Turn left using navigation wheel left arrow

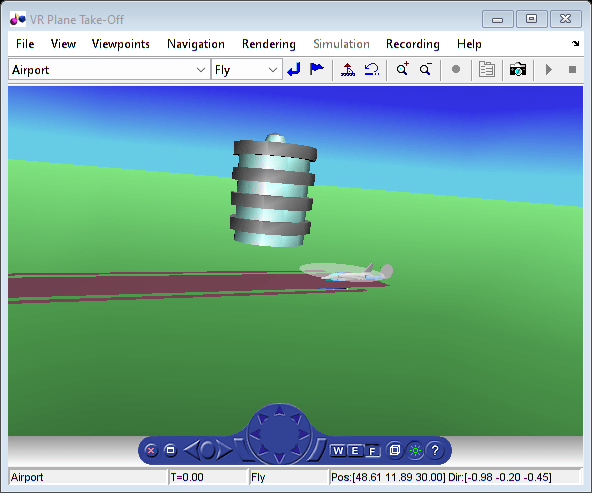(x=256, y=434)
